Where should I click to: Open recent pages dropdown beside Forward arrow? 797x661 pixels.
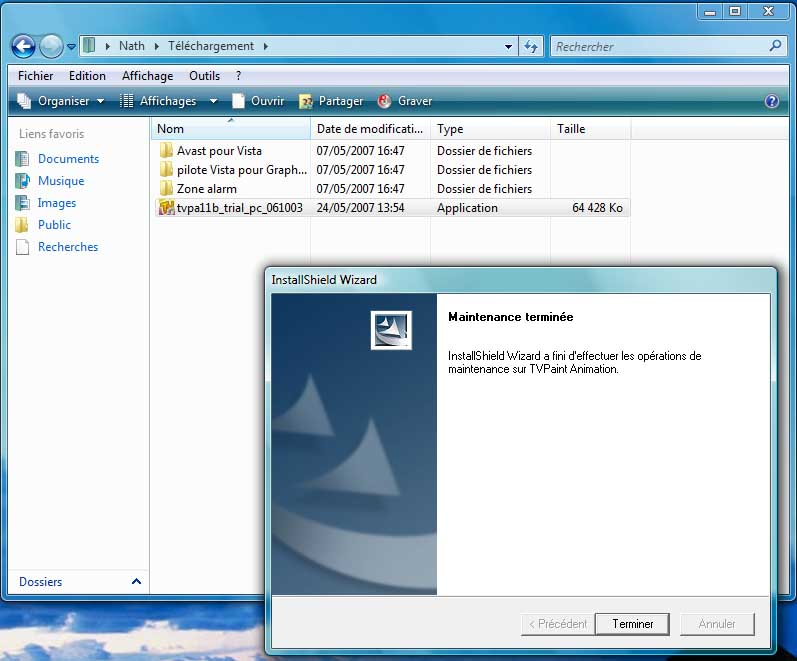coord(71,46)
